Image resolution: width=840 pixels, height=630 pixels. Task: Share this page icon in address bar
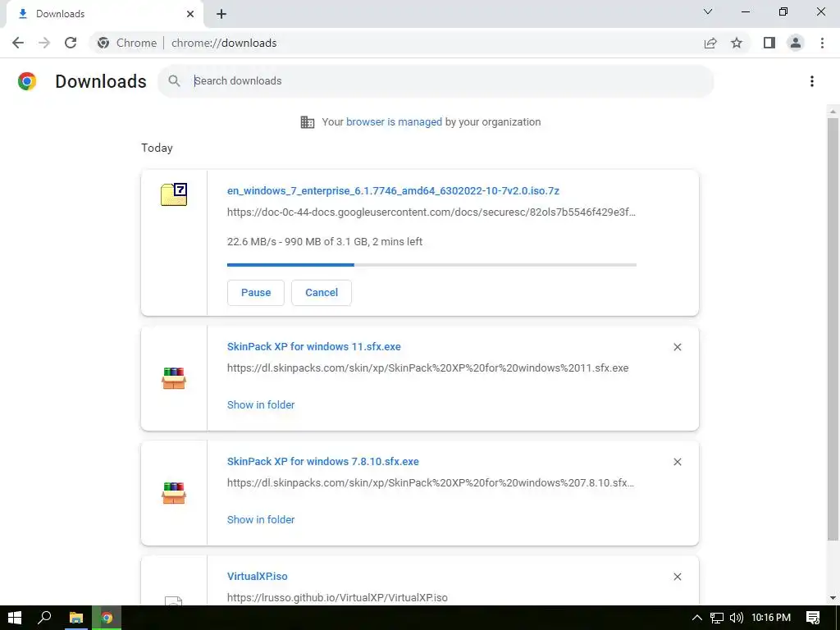(x=710, y=43)
